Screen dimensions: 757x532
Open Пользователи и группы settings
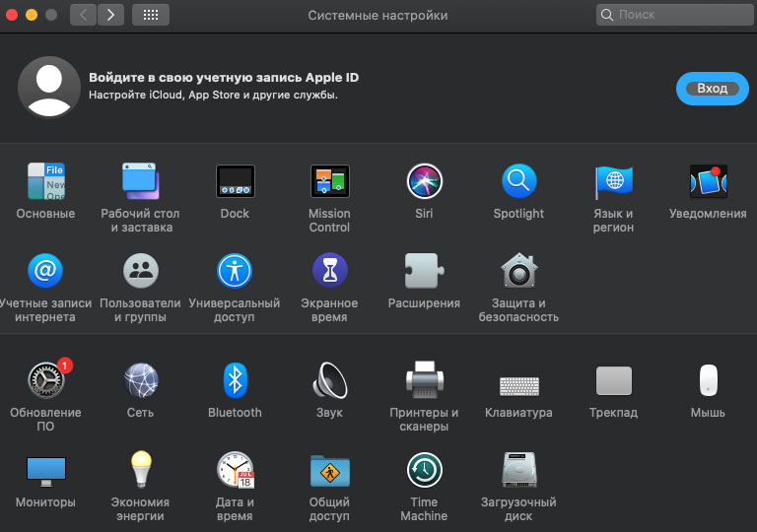[141, 270]
